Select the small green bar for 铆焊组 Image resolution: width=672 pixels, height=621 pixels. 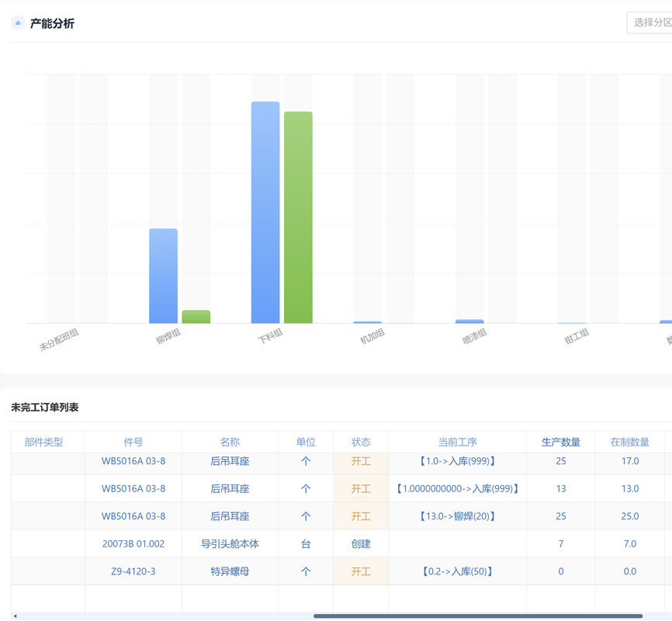196,317
